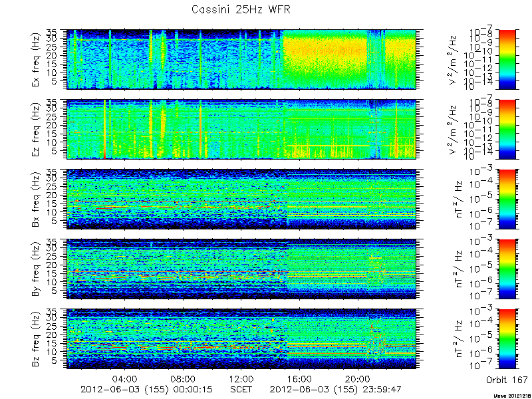
Task: Click the 'By freq (Hz)' axis label
Action: [37, 269]
